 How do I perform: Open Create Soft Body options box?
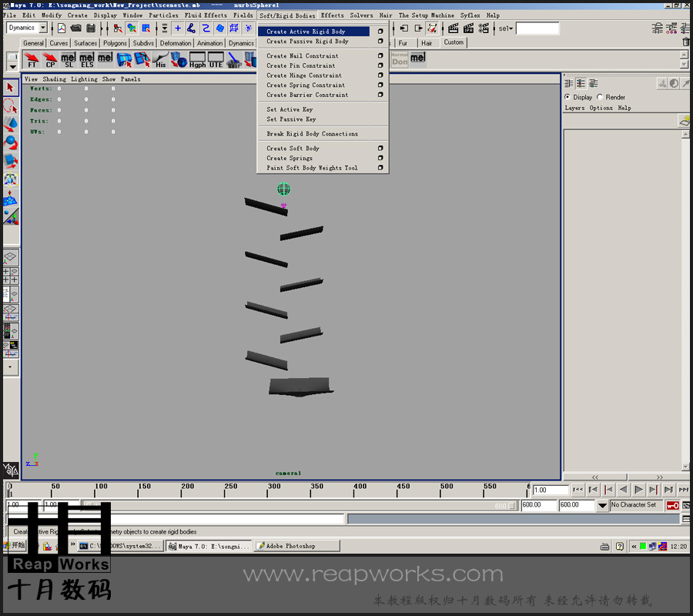click(380, 148)
